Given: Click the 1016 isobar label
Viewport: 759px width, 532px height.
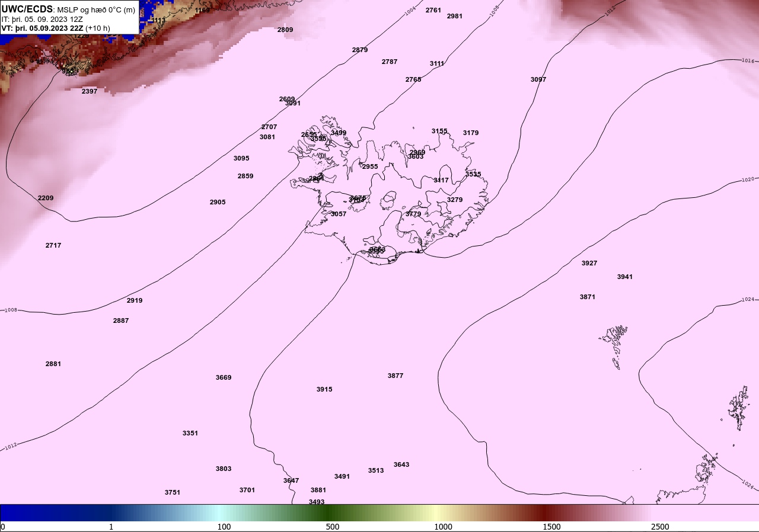Looking at the screenshot, I should pyautogui.click(x=748, y=60).
